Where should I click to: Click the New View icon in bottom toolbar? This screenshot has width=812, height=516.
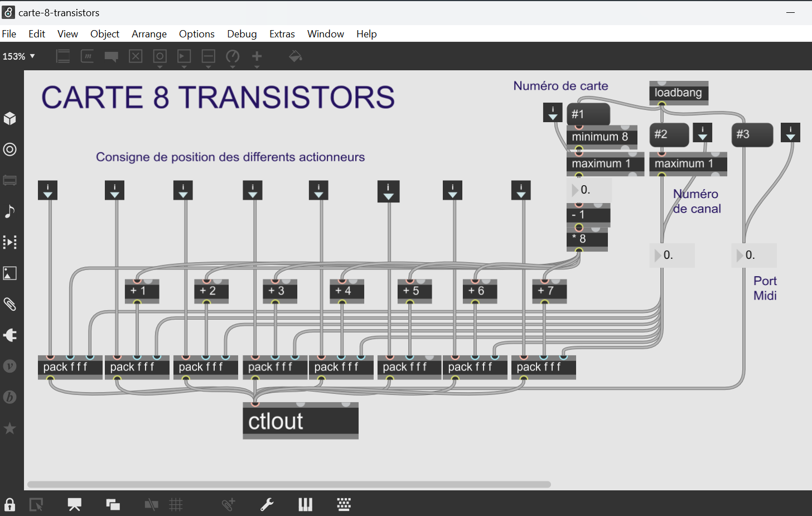coord(113,505)
